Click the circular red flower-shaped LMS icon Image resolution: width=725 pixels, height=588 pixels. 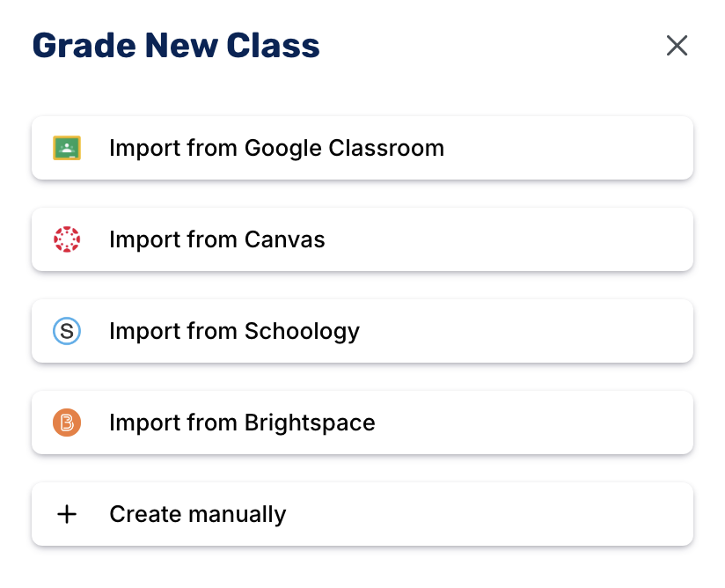pyautogui.click(x=67, y=239)
